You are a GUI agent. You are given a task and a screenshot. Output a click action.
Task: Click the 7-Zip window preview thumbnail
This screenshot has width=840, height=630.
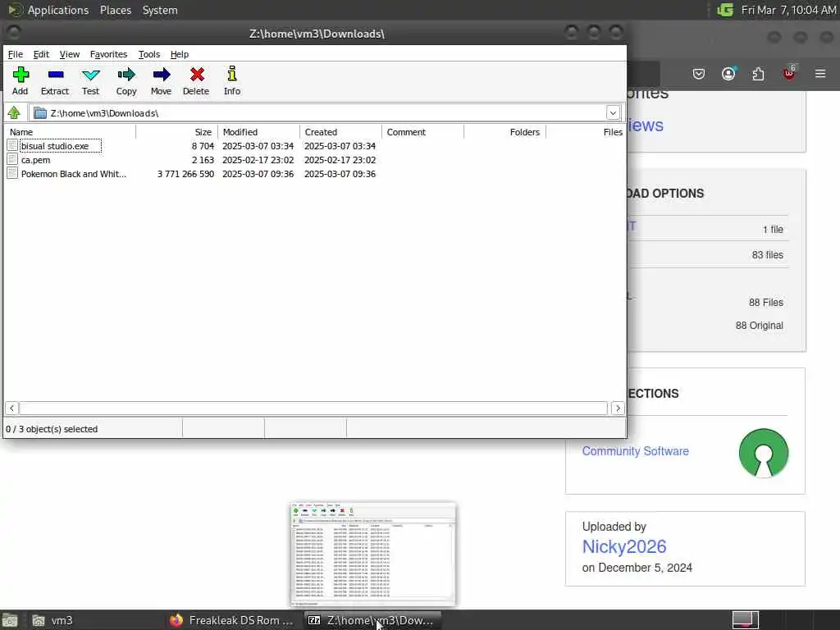(373, 554)
